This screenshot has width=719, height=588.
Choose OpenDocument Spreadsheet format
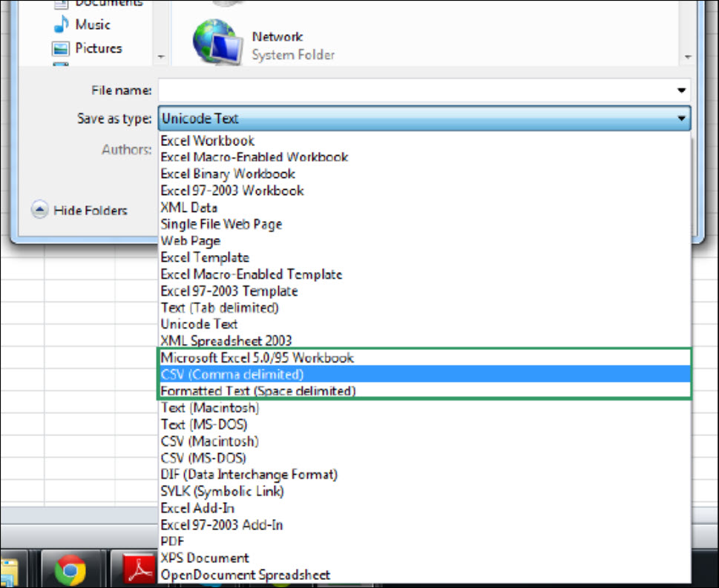424,575
